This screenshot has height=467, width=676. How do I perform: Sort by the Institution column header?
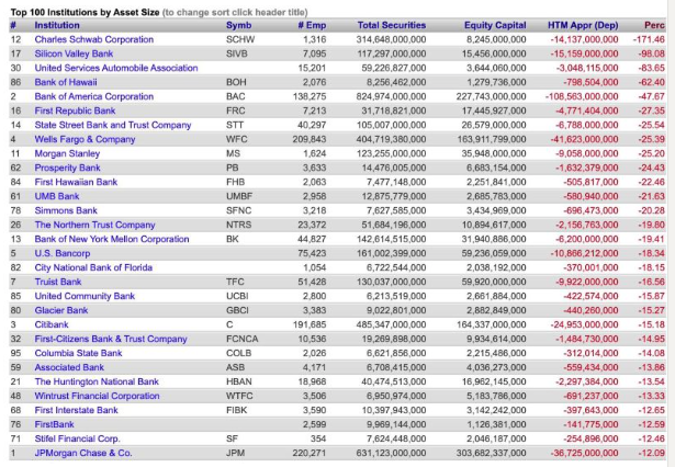point(57,25)
